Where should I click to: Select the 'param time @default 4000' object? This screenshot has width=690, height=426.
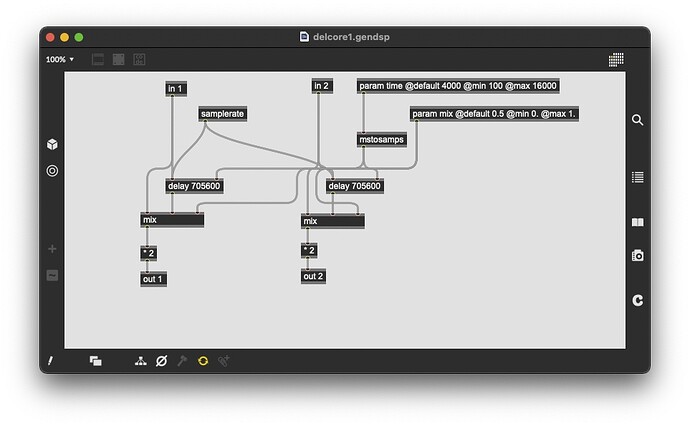(458, 86)
